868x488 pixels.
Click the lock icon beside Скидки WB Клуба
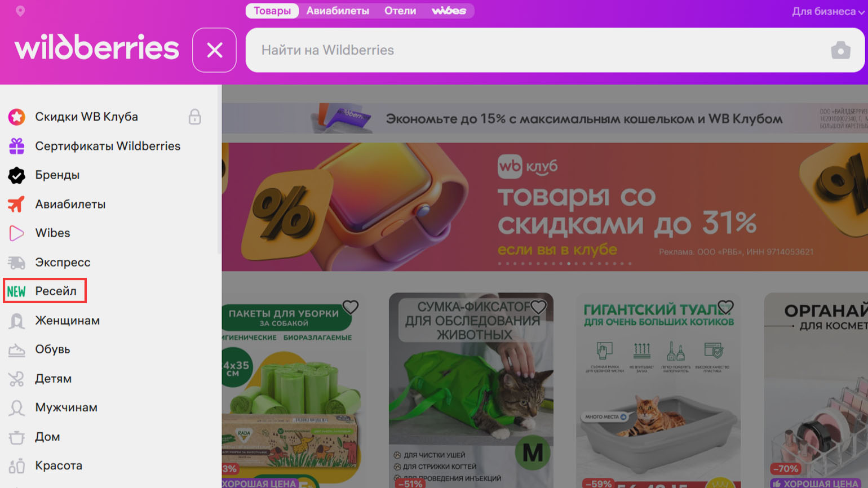194,117
